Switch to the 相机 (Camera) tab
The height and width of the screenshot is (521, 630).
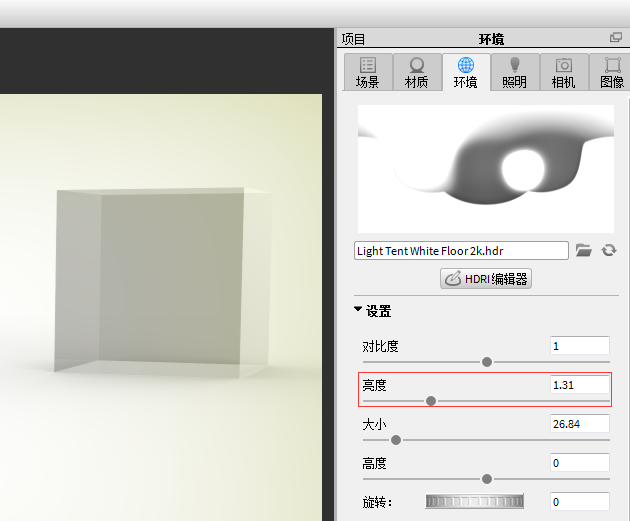pos(564,72)
